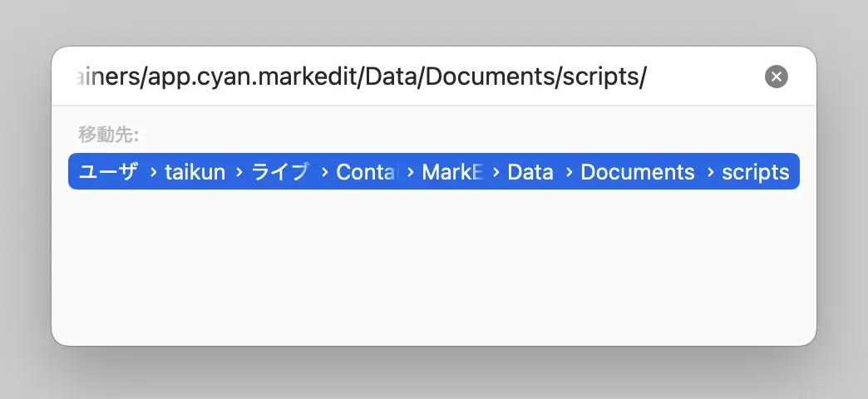Click the chevron between Documents and scripts
Screen dimensions: 868x399
coord(710,172)
